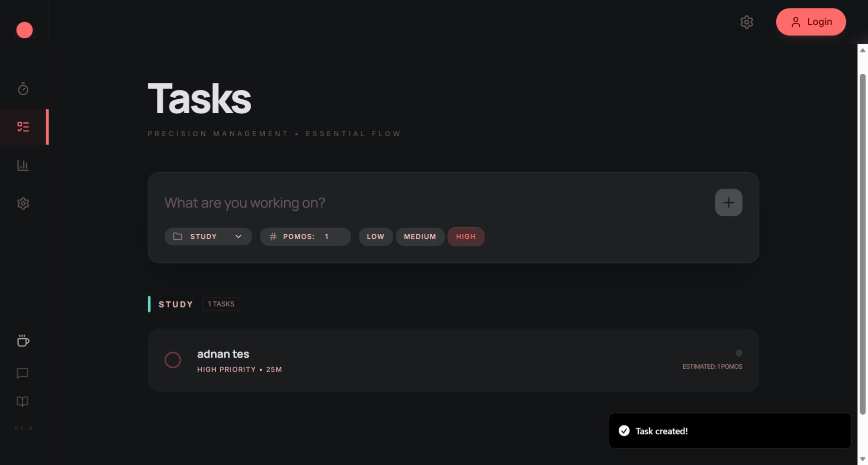Viewport: 868px width, 465px height.
Task: Open the sidebar settings gear
Action: pos(23,203)
